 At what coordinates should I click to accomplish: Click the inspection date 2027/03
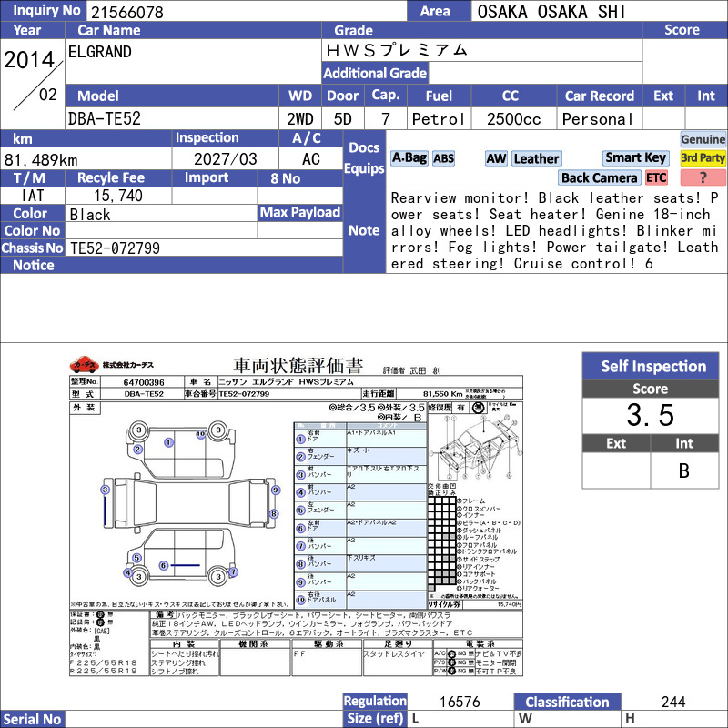pos(225,159)
